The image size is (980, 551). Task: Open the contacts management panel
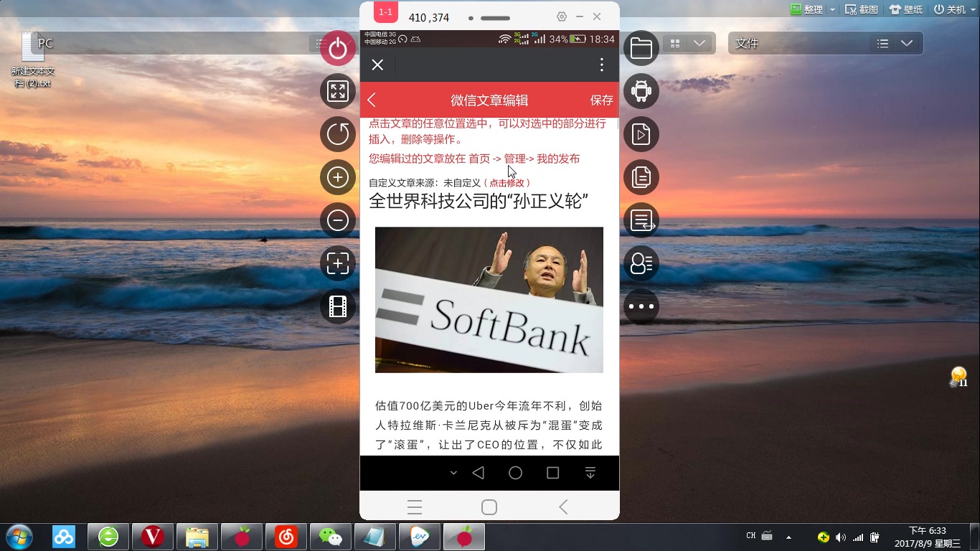coord(641,263)
